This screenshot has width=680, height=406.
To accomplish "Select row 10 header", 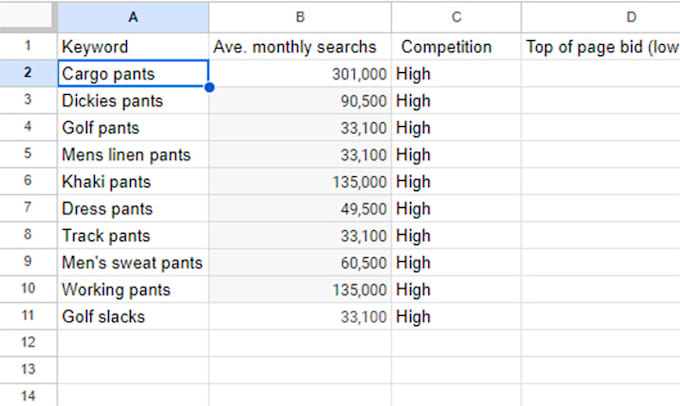I will [x=28, y=288].
